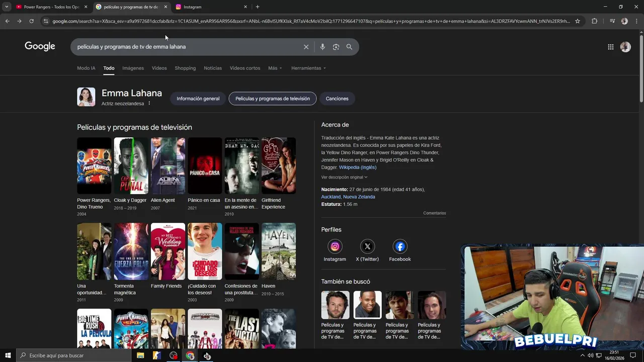Image resolution: width=644 pixels, height=362 pixels.
Task: Bookmark this page with star icon
Action: click(578, 21)
